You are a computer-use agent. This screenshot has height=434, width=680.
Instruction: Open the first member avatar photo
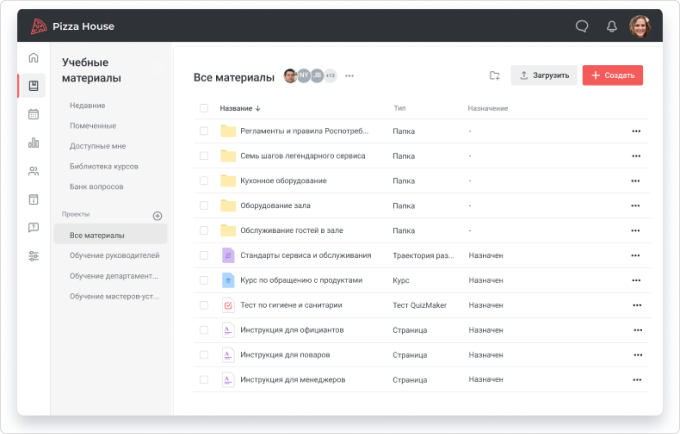(291, 75)
